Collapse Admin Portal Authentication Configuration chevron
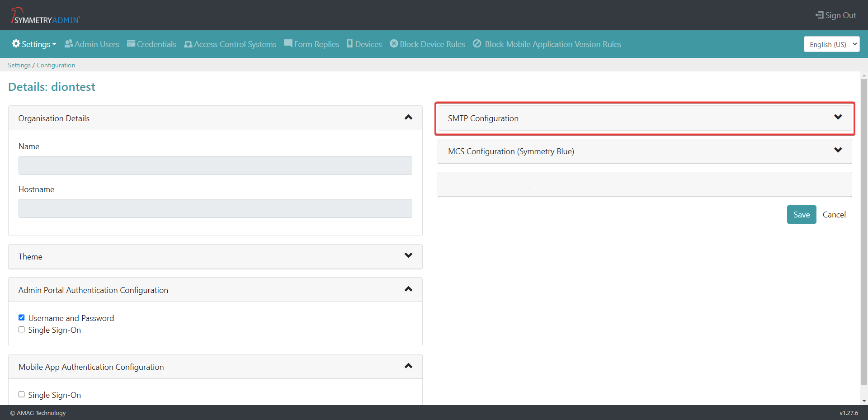Viewport: 868px width, 420px height. [x=408, y=289]
